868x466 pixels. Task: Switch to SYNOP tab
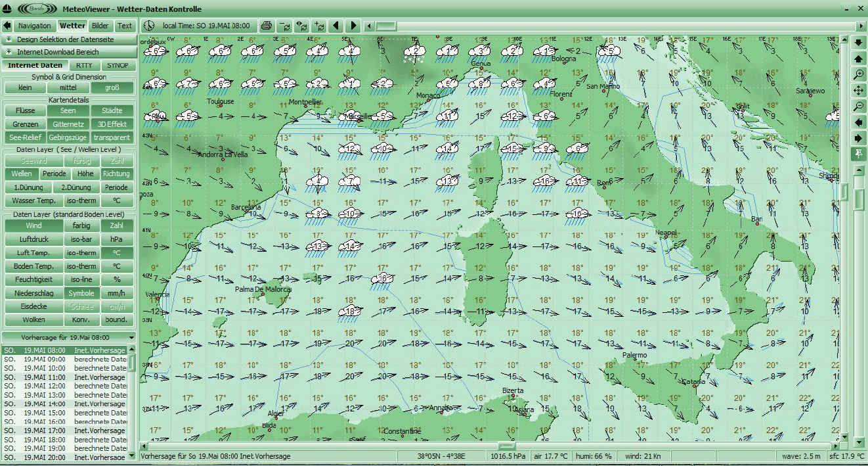tap(118, 65)
